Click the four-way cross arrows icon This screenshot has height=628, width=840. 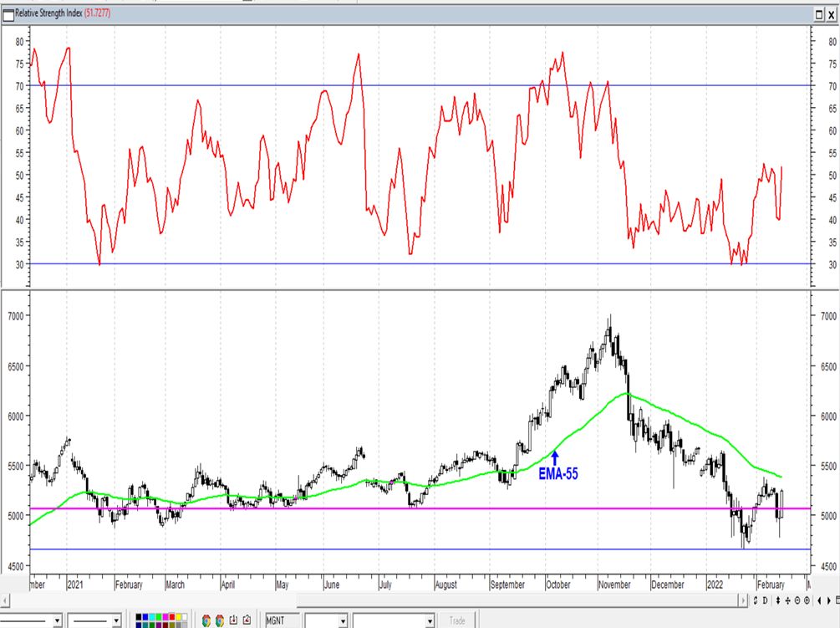pos(787,600)
